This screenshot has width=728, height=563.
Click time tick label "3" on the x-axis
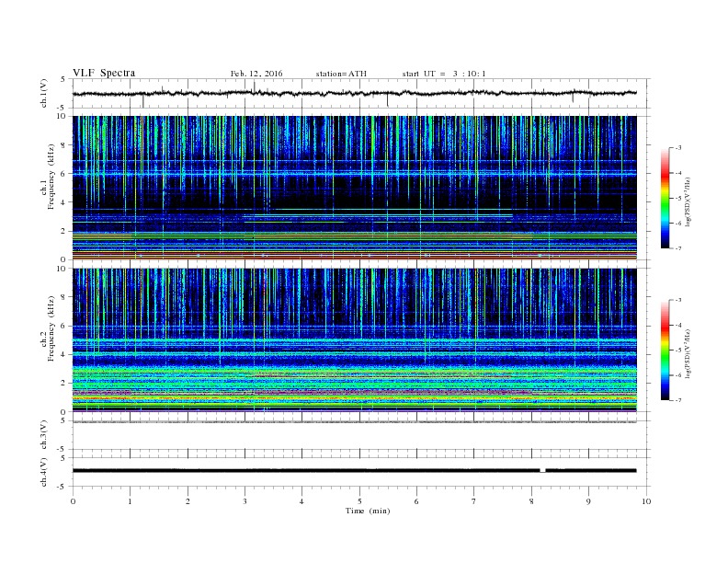[245, 501]
